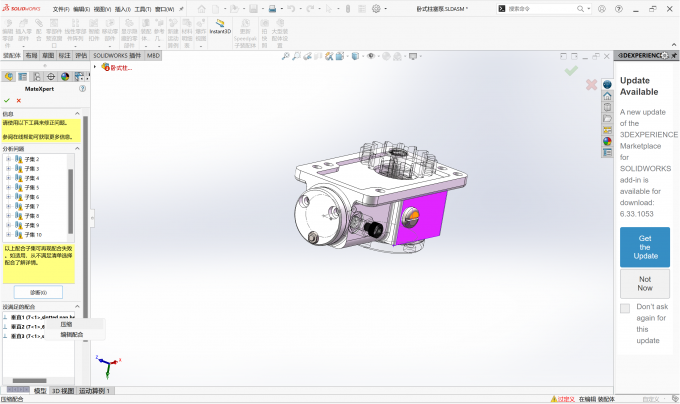Open the Design Library icon in the task pane
680x404 pixels.
click(607, 107)
